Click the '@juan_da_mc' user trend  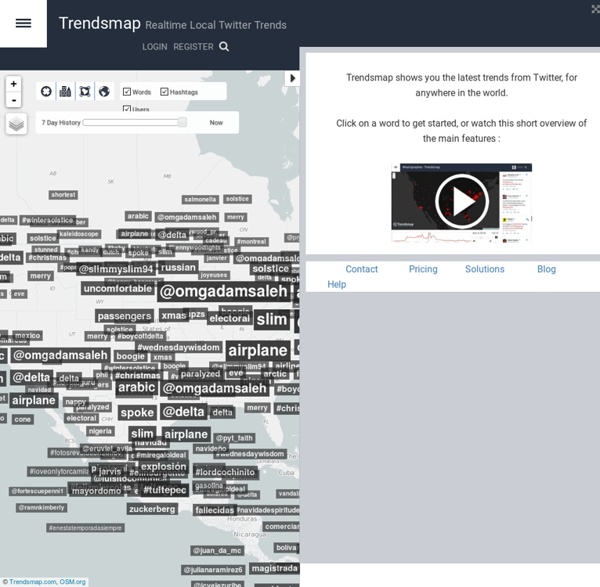217,551
